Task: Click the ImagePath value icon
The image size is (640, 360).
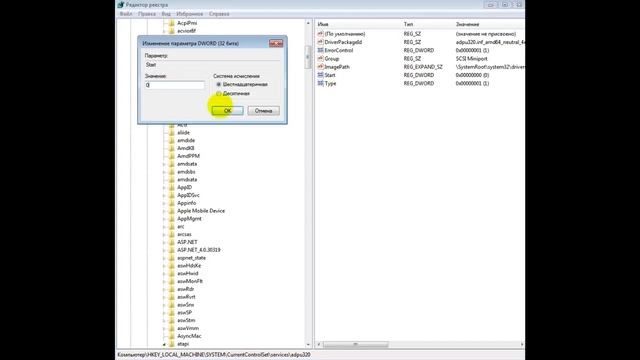Action: [320, 67]
